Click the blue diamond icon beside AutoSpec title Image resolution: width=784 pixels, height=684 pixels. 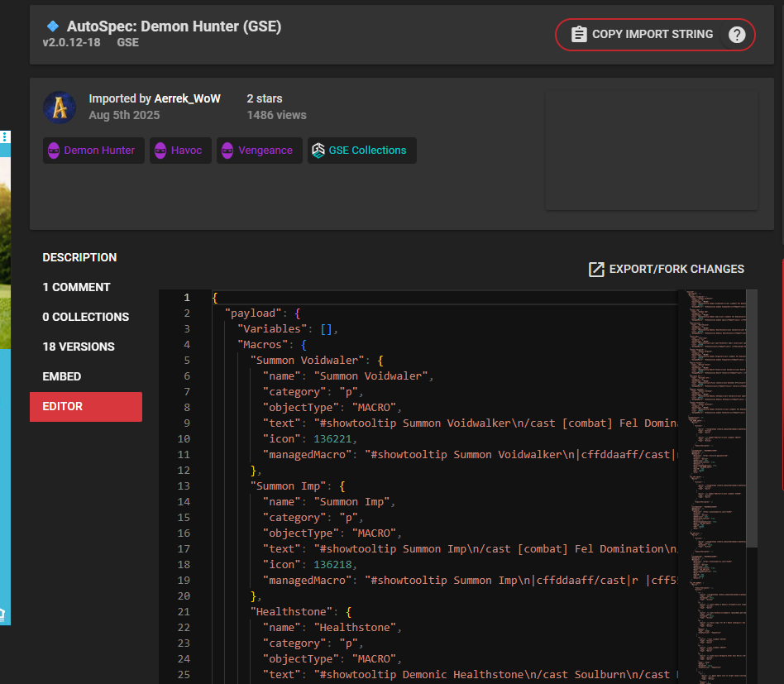point(53,26)
